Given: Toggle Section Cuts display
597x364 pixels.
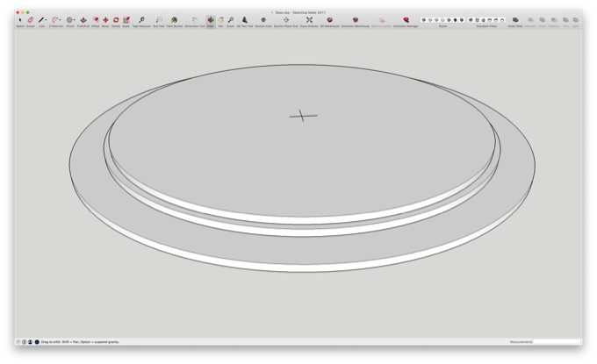Looking at the screenshot, I should [x=263, y=20].
